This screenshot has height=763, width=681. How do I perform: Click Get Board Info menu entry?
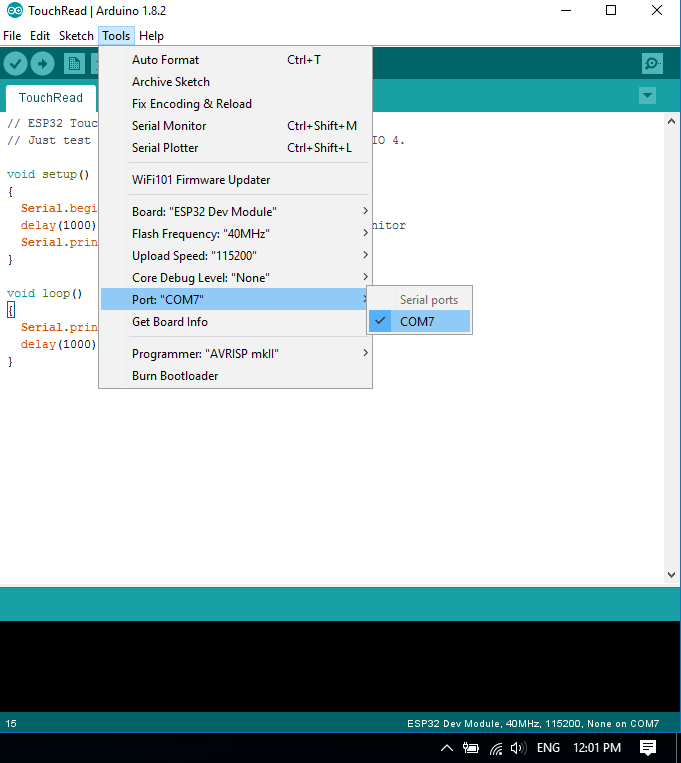[170, 322]
